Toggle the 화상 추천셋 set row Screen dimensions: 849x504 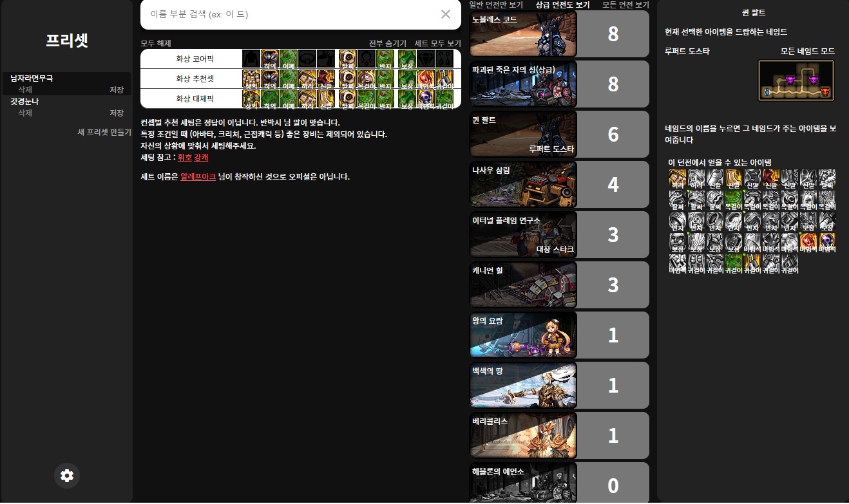click(191, 79)
